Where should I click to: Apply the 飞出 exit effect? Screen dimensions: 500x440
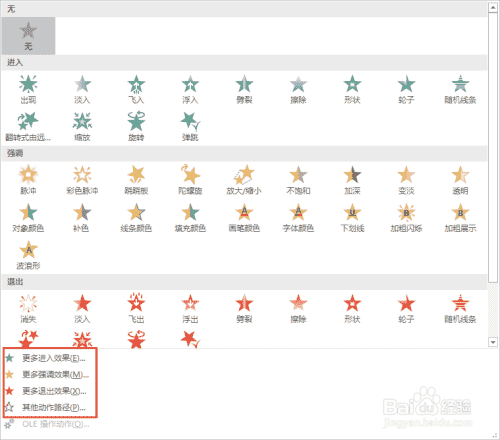[x=136, y=309]
